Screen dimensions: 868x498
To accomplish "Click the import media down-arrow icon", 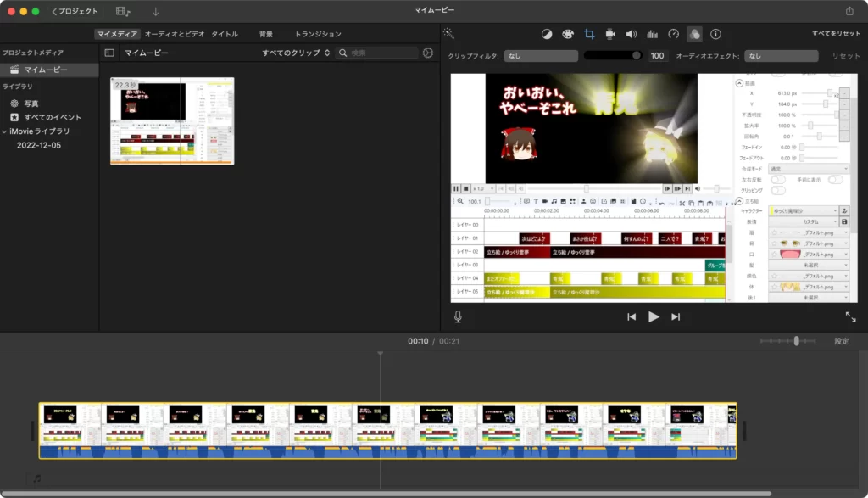I will point(156,11).
